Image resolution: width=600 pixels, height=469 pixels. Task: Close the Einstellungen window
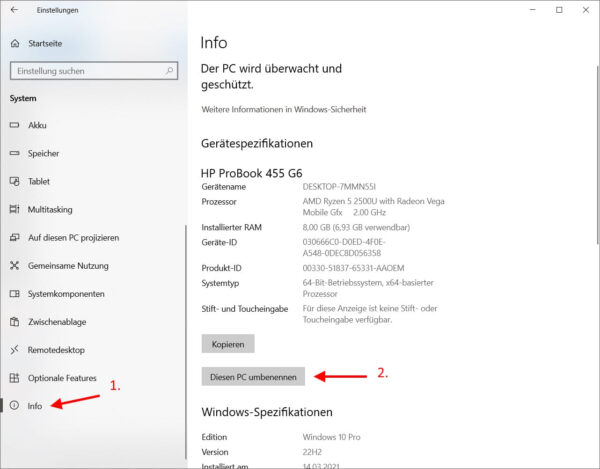click(586, 10)
